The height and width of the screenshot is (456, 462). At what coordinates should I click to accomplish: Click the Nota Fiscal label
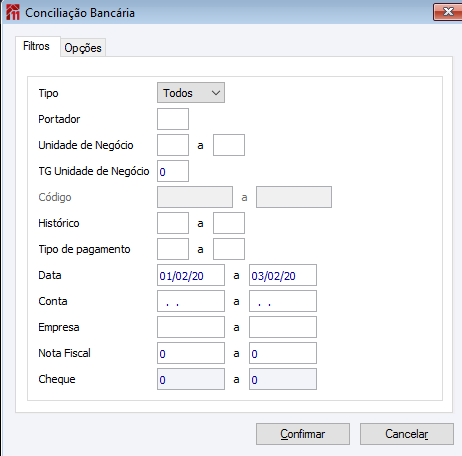(x=64, y=353)
